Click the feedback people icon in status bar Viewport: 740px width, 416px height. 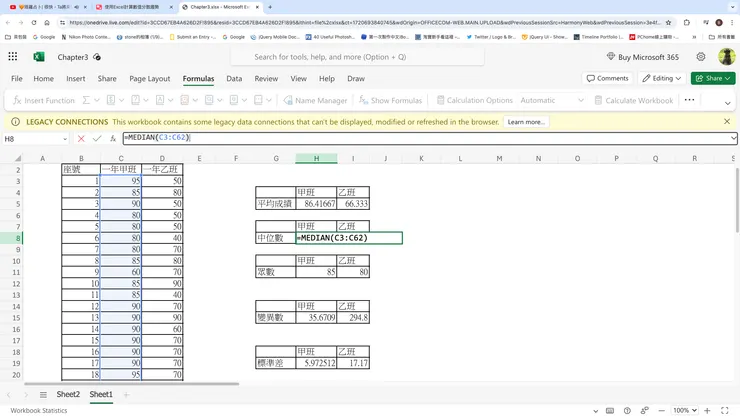[644, 410]
